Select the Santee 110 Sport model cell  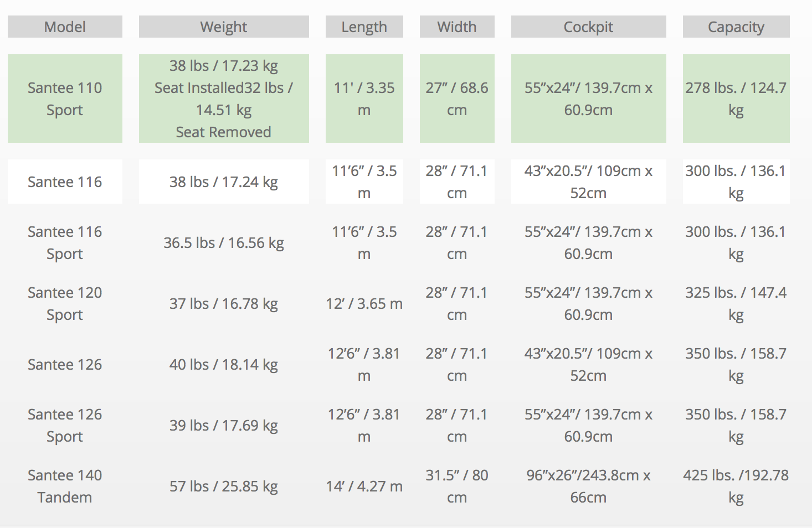[x=65, y=99]
